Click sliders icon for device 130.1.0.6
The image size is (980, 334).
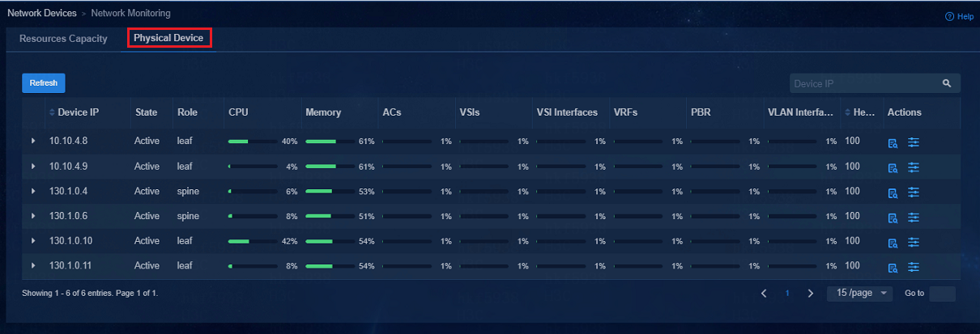[x=914, y=217]
